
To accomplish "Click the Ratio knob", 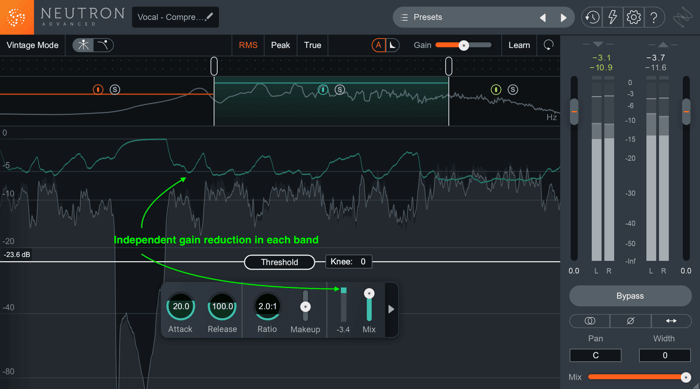I will coord(267,307).
